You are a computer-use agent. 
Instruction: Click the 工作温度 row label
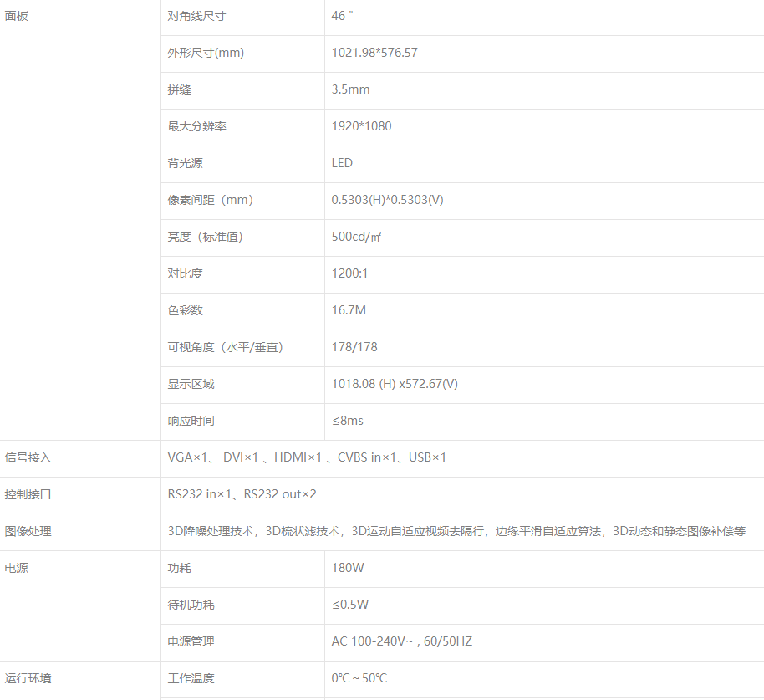point(191,678)
